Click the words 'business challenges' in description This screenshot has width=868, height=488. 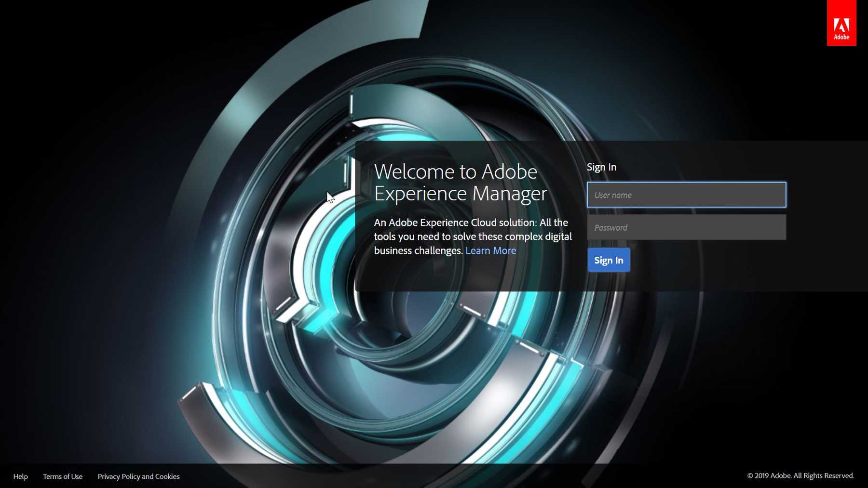click(x=418, y=251)
